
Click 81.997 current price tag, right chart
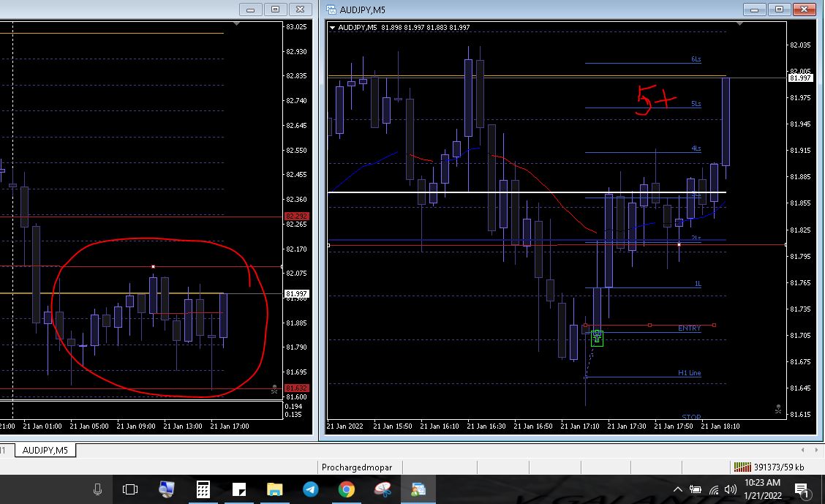click(x=800, y=78)
